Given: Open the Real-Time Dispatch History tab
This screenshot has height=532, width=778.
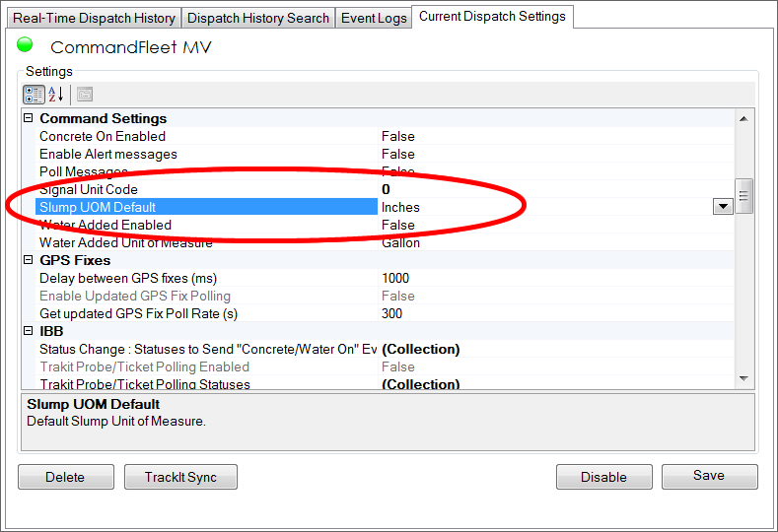Looking at the screenshot, I should click(x=94, y=19).
